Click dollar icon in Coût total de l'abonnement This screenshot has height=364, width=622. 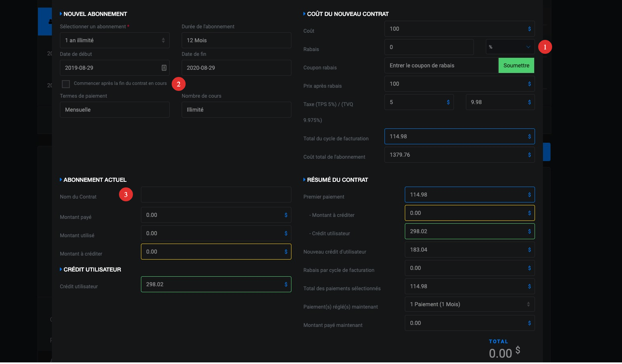[529, 155]
